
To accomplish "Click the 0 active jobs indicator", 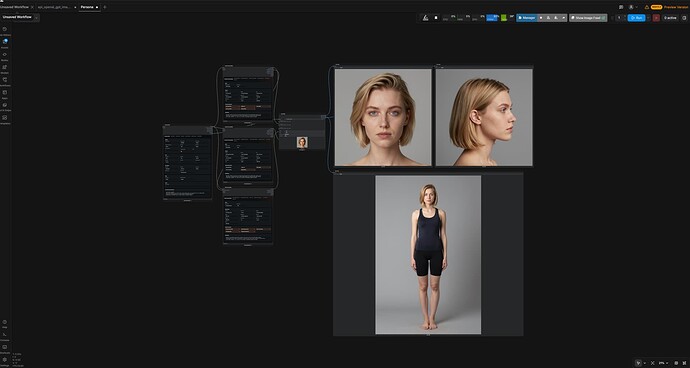I will tap(670, 18).
